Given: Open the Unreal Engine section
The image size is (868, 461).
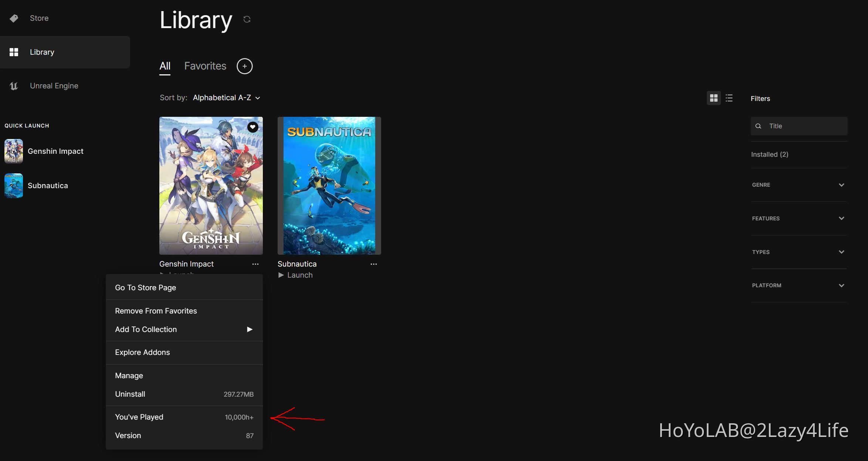Looking at the screenshot, I should (54, 85).
